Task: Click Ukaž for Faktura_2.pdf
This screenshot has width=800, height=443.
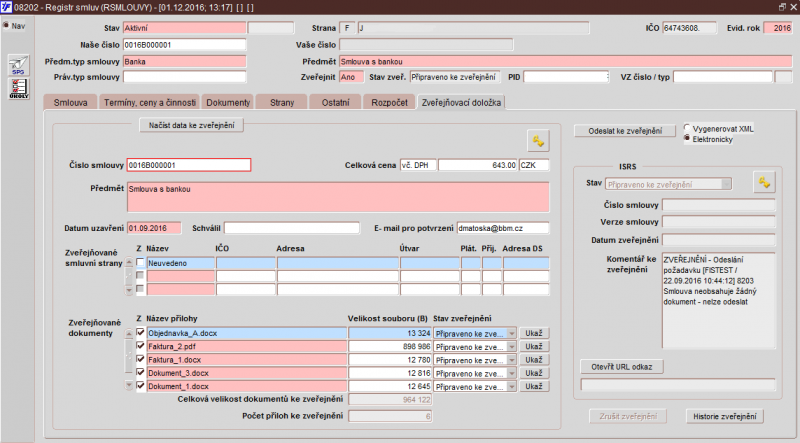Action: (534, 347)
